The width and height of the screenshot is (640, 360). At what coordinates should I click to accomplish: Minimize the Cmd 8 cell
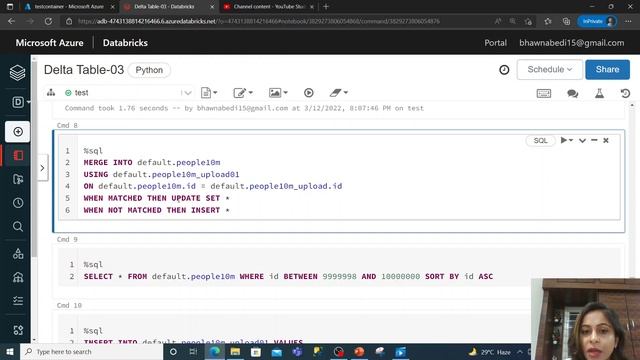[x=594, y=140]
